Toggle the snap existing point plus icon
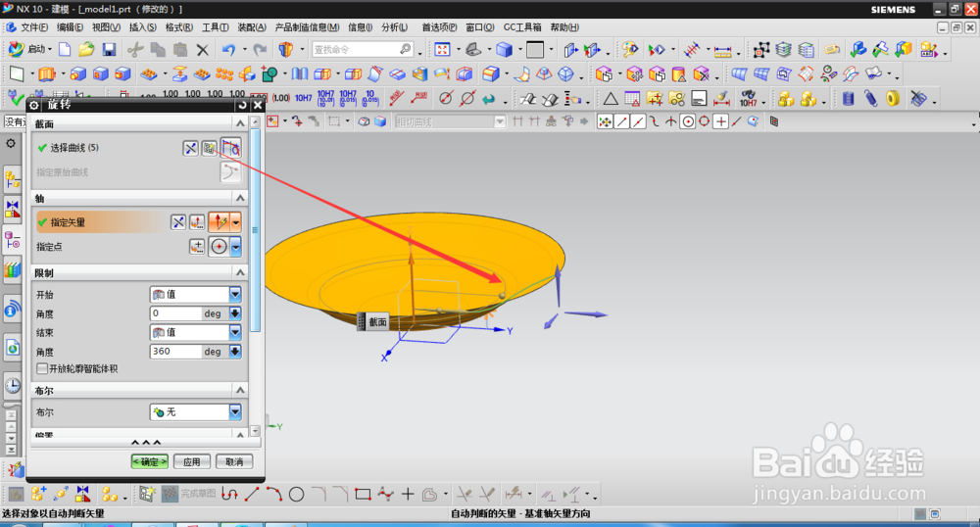Viewport: 980px width, 527px height. 720,121
